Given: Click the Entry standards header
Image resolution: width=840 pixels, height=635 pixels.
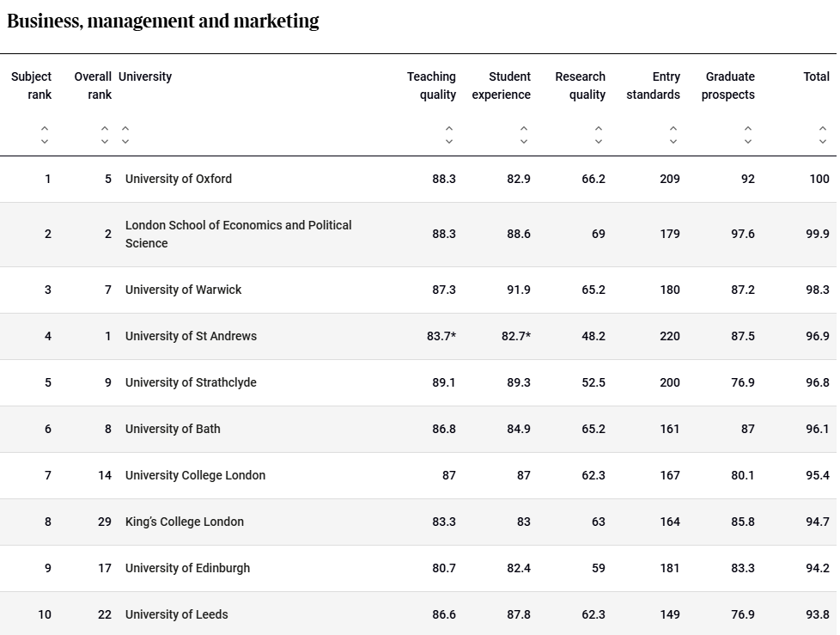Looking at the screenshot, I should (x=653, y=85).
